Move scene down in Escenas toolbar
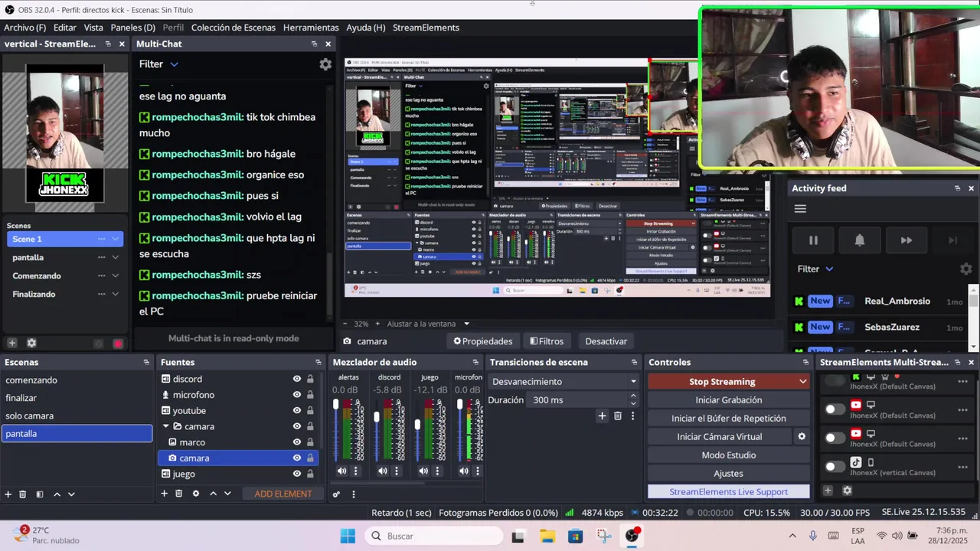 tap(71, 494)
